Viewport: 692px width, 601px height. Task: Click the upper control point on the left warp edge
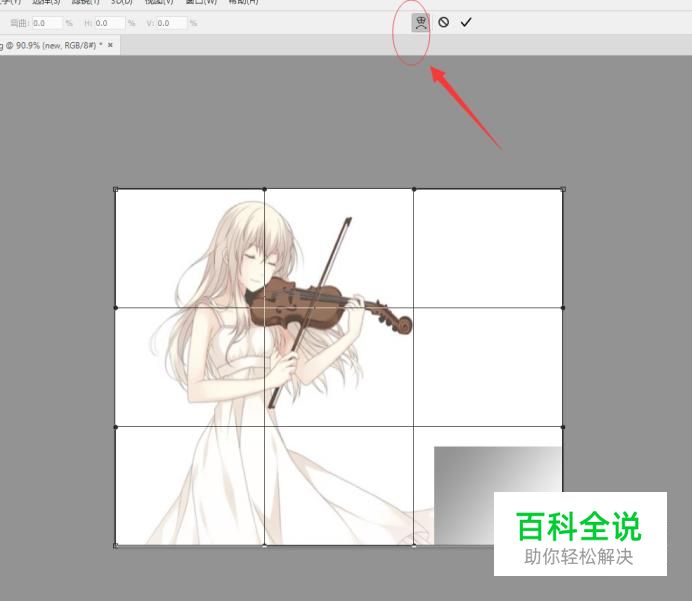(116, 308)
